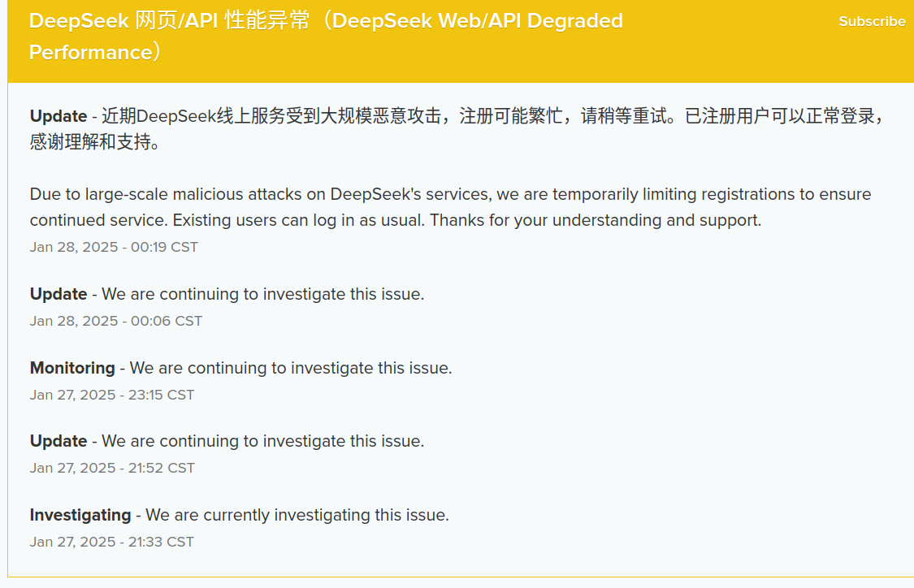Click the message text above the 00:06 CST timestamp
The width and height of the screenshot is (914, 588).
pyautogui.click(x=263, y=294)
